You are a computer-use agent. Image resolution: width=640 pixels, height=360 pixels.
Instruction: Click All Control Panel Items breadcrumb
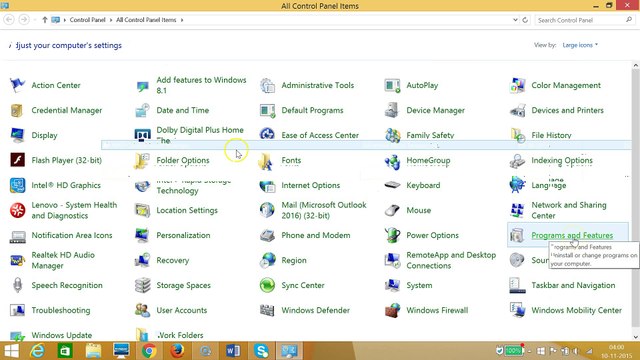146,20
